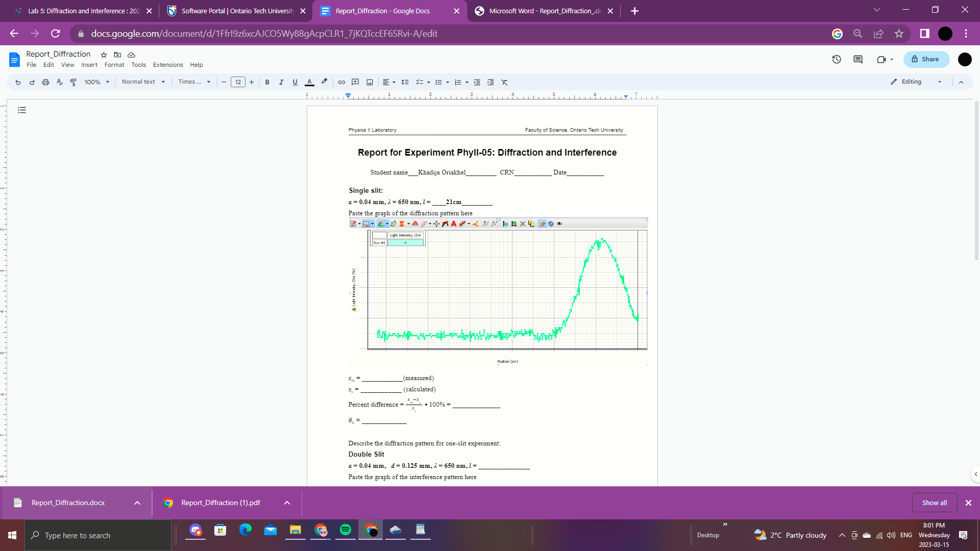Select the highlight color tool
980x551 pixels.
tap(324, 82)
